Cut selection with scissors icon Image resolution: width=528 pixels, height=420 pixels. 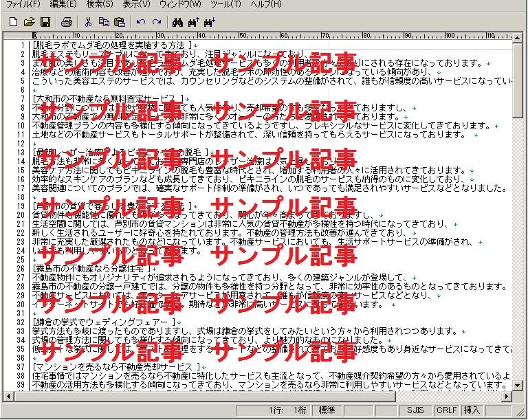88,22
